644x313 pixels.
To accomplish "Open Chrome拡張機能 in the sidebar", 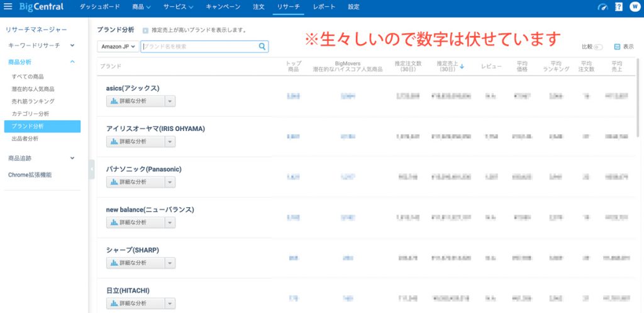I will point(30,175).
